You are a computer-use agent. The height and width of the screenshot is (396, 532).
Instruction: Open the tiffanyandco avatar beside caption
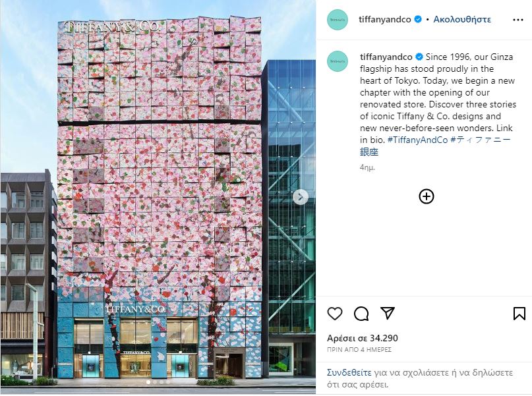click(x=338, y=61)
